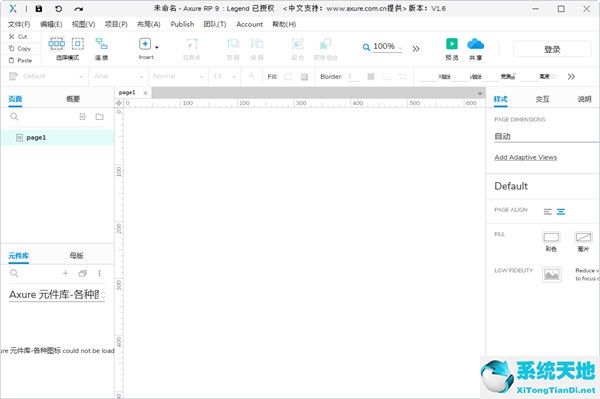Screen dimensions: 600x399
Task: Click the pages panel search magnifier
Action: pyautogui.click(x=14, y=117)
